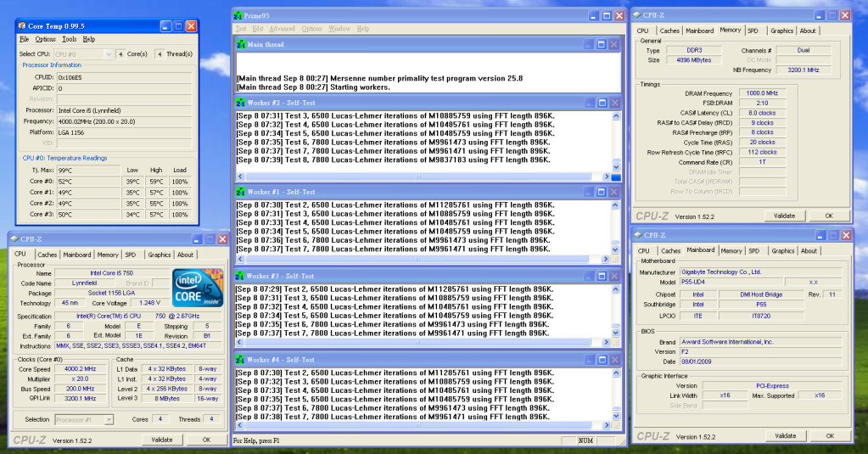Image resolution: width=868 pixels, height=454 pixels.
Task: Click the NUM indicator in Prime95 status bar
Action: (x=585, y=440)
